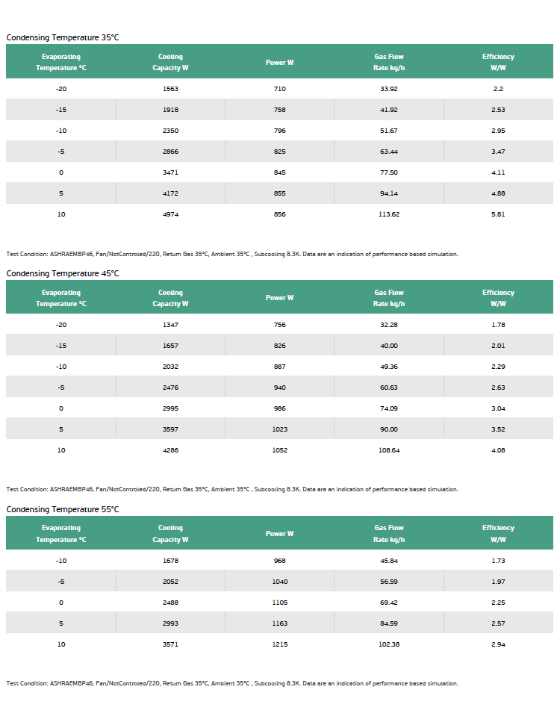The height and width of the screenshot is (728, 560).
Task: Select Efficiency W/W header in 45°C table
Action: (498, 298)
